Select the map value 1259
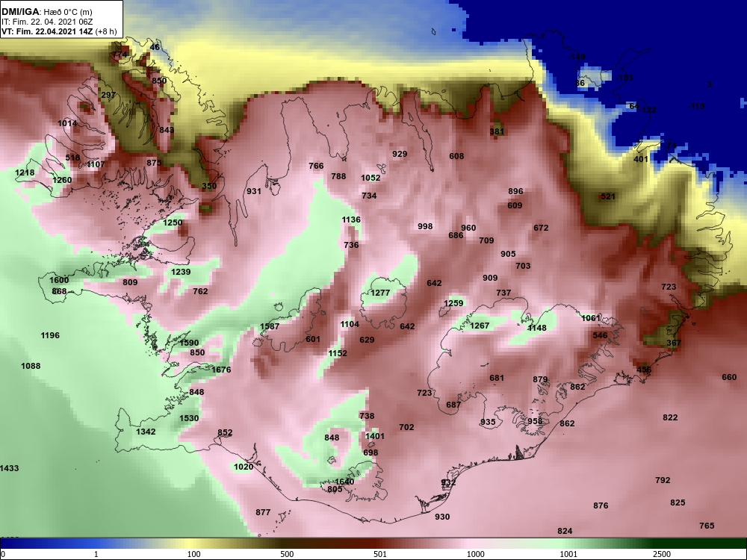This screenshot has height=560, width=747. [x=453, y=303]
